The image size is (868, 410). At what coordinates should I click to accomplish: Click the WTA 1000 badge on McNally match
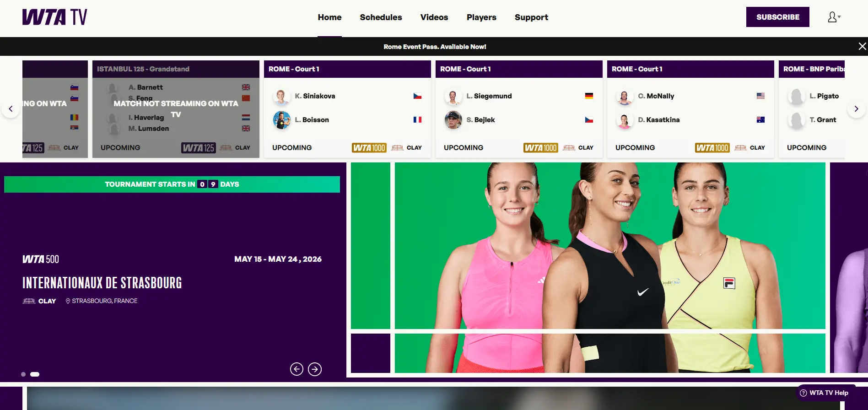(x=712, y=148)
